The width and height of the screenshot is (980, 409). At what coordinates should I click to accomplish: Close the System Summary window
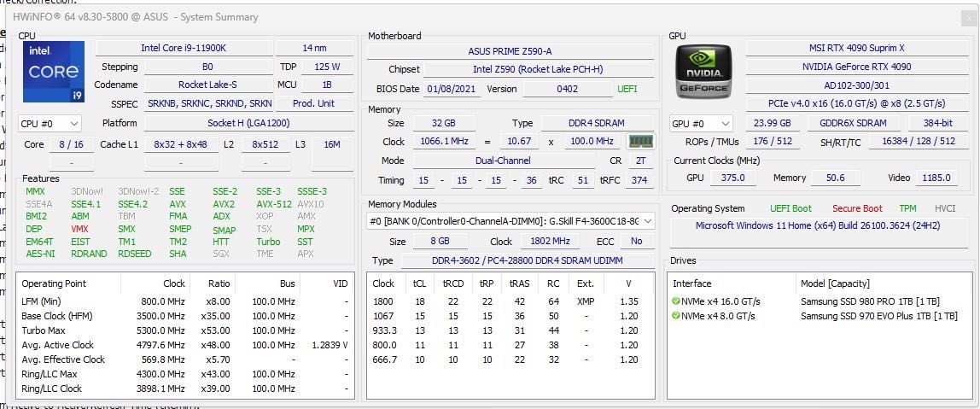(x=967, y=19)
